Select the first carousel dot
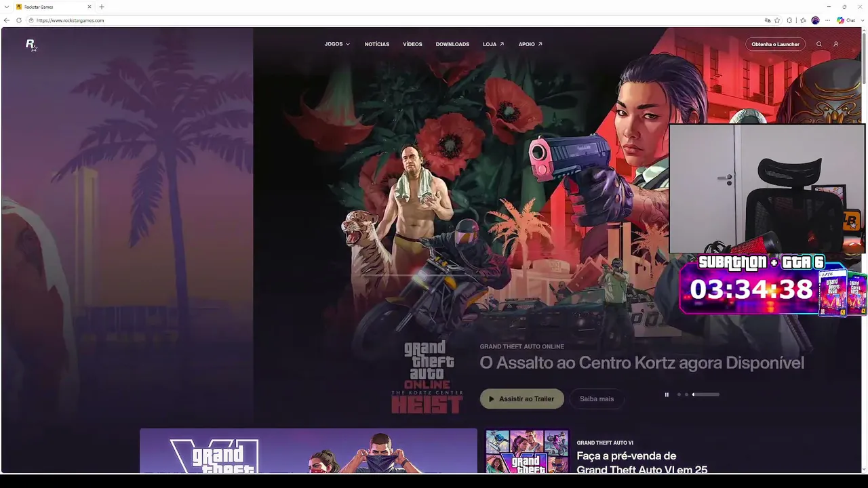Screen dimensions: 868x488 tap(679, 394)
